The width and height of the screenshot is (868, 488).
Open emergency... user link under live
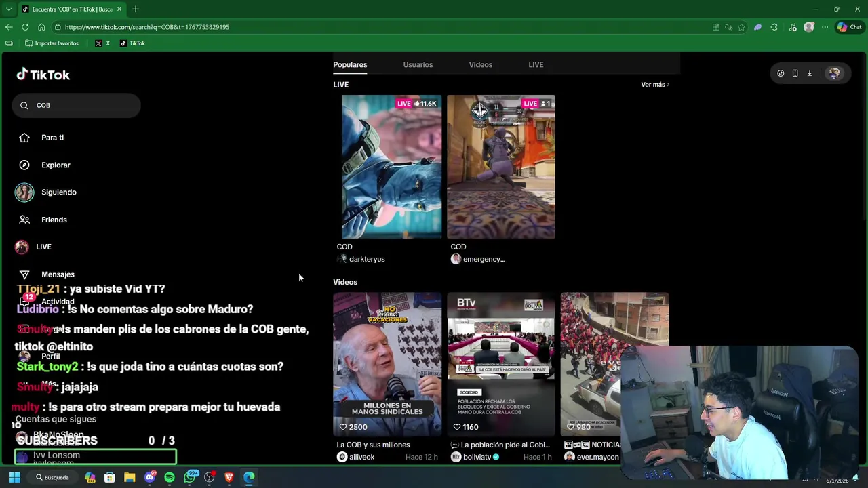(x=484, y=259)
